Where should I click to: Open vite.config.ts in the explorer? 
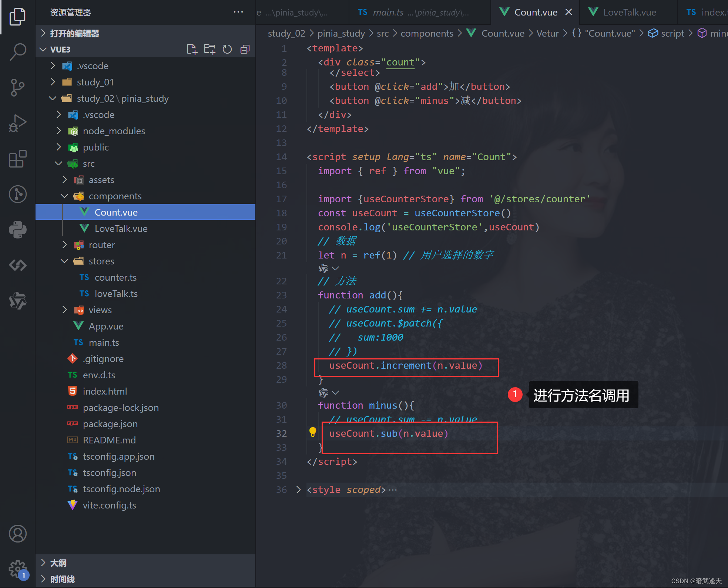click(145, 505)
